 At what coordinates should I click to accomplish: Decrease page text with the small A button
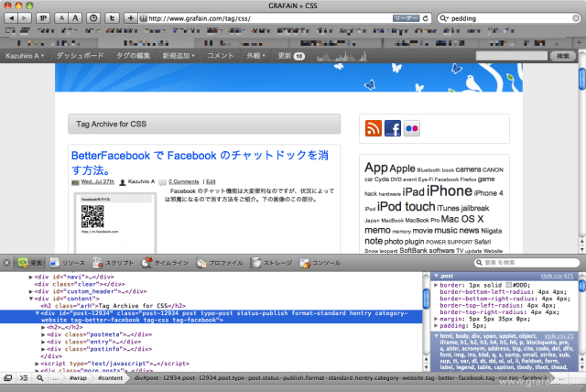coord(61,18)
